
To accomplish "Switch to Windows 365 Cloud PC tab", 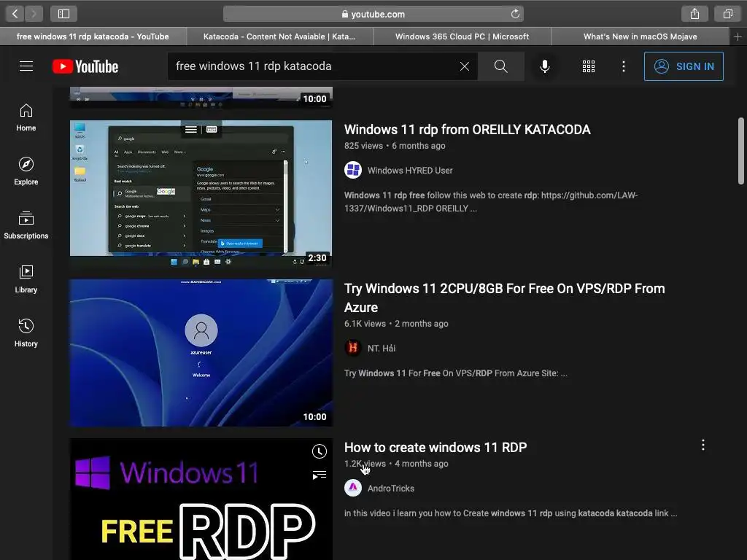I will point(462,36).
